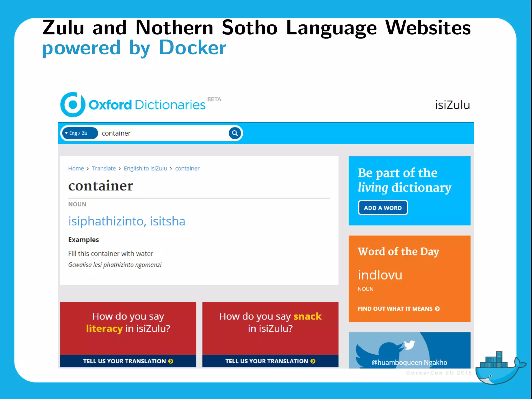Click the white Twitter bird icon
This screenshot has height=399, width=532.
(x=409, y=345)
